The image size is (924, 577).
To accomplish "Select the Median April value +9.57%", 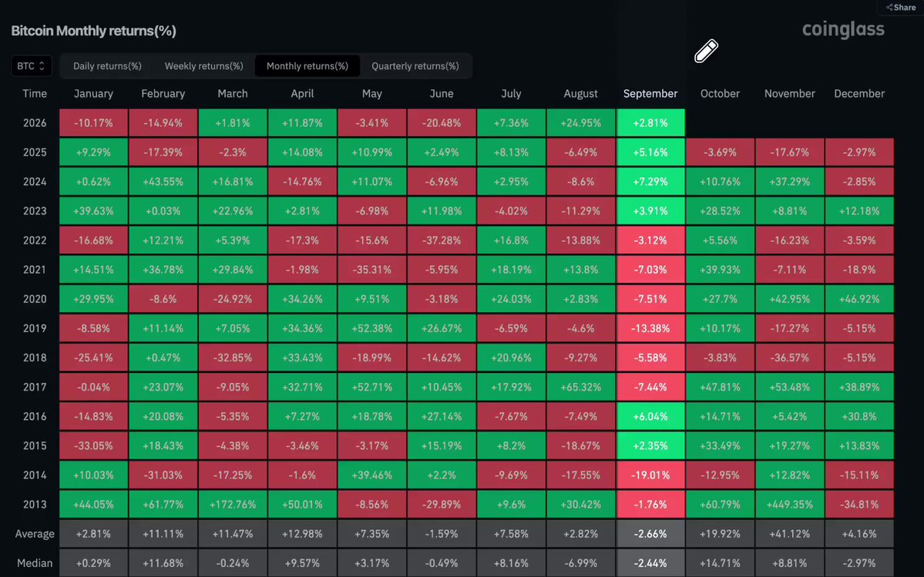I will (302, 563).
